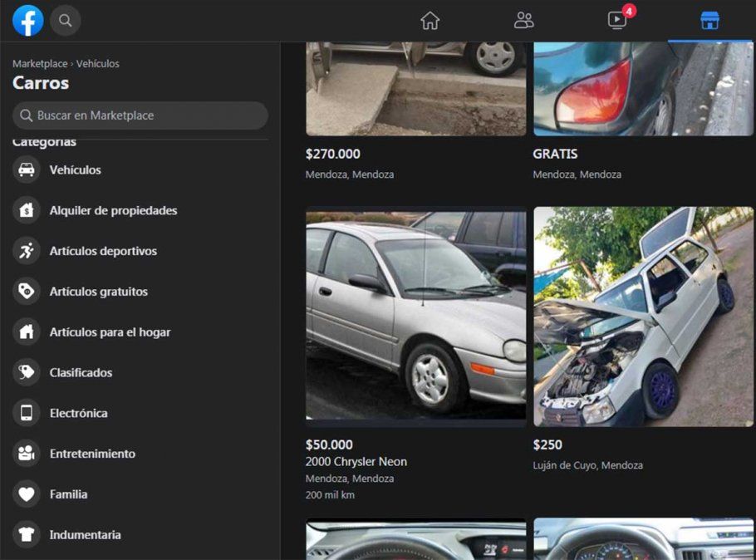Open the Facebook search magnifier icon
The width and height of the screenshot is (756, 560).
[66, 21]
